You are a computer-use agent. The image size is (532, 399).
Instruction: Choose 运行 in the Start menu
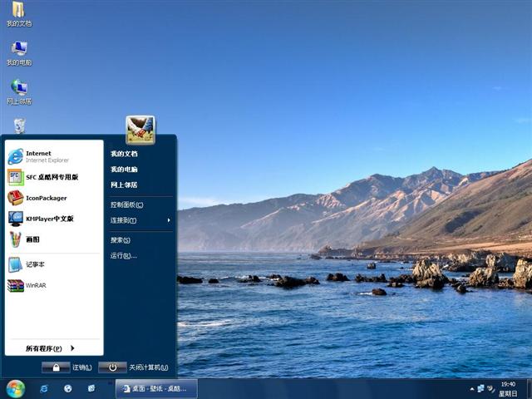tap(123, 256)
